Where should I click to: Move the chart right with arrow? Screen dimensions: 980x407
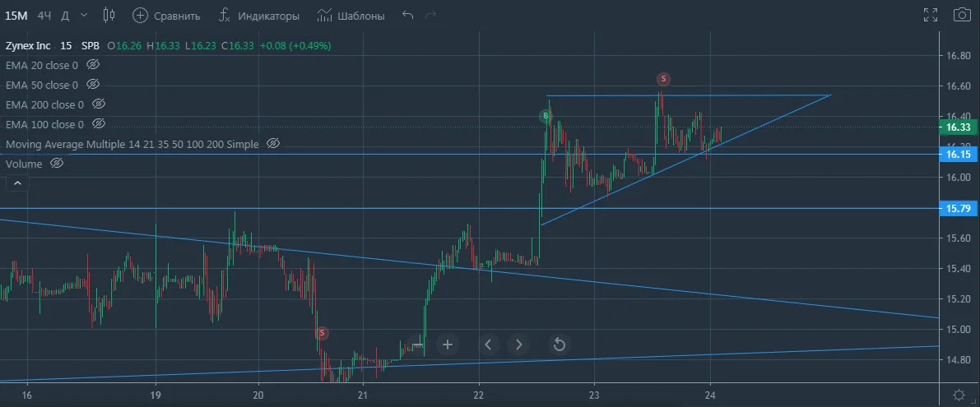pyautogui.click(x=518, y=345)
